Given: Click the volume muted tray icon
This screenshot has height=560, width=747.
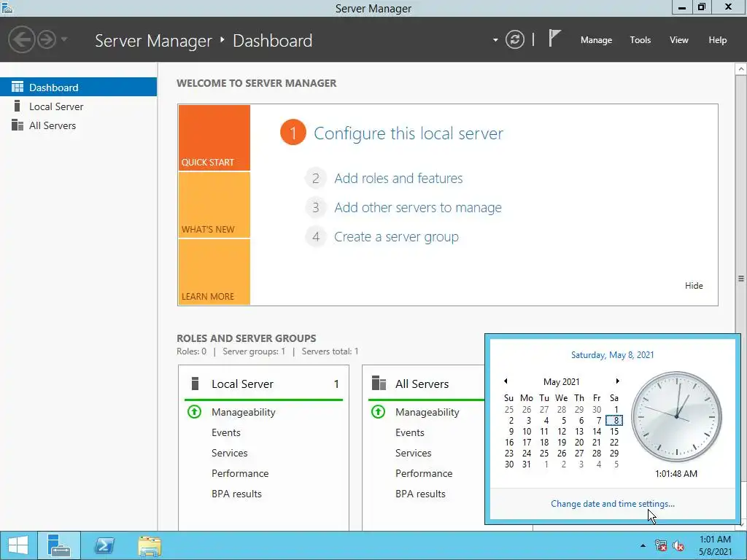Looking at the screenshot, I should coord(678,545).
